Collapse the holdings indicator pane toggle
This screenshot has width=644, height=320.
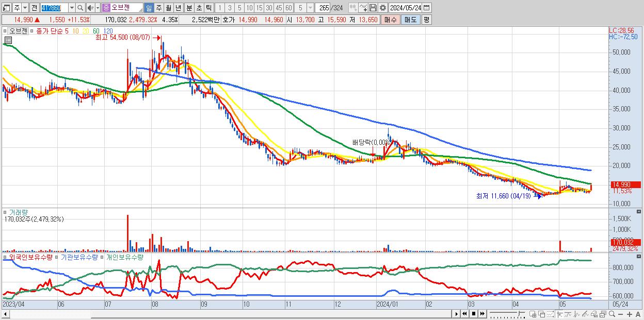point(5,257)
